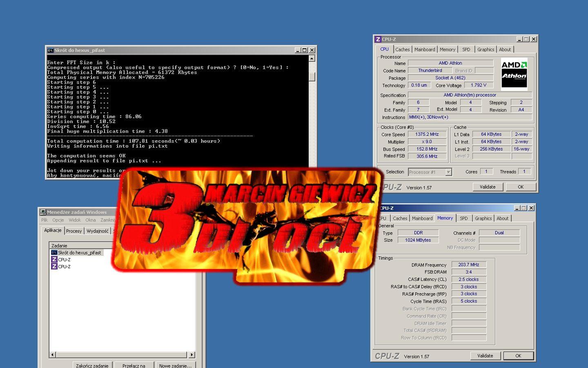Open the Processor #1 selection dropdown
Screen dimensions: 588x368
430,172
